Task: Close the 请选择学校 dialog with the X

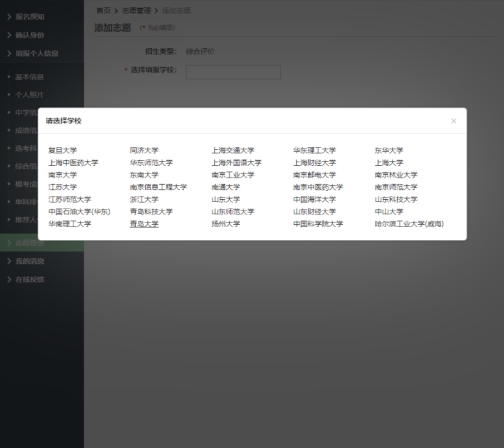Action: [x=453, y=121]
